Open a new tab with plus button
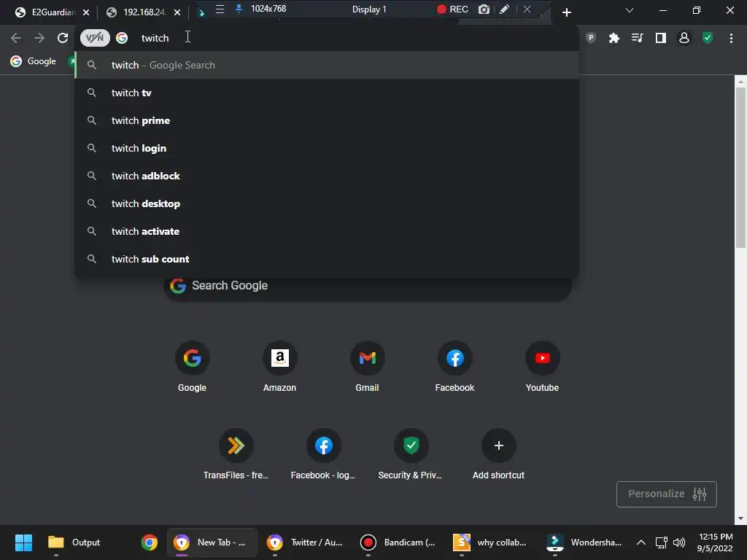This screenshot has width=747, height=560. 566,12
